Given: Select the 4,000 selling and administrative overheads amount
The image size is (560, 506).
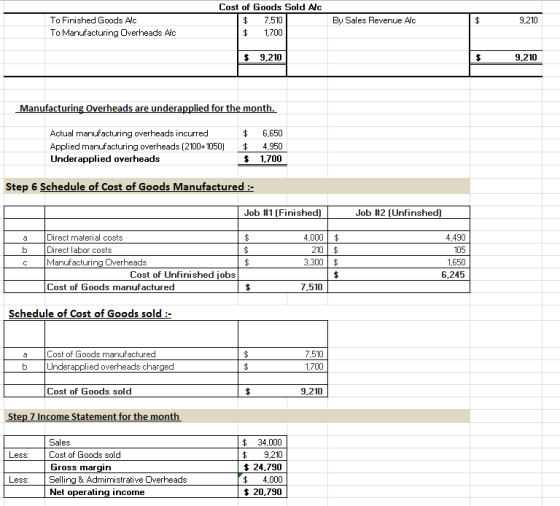Looking at the screenshot, I should point(272,480).
